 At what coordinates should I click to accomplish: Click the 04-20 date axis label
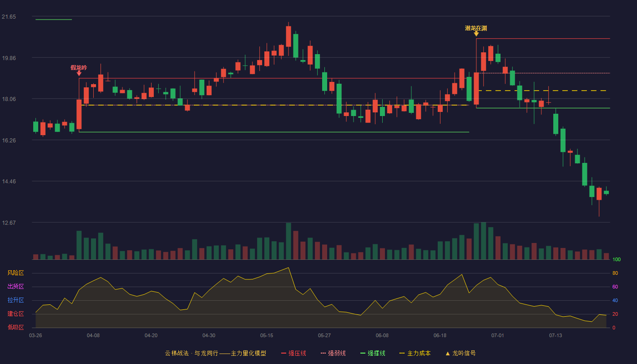point(151,335)
